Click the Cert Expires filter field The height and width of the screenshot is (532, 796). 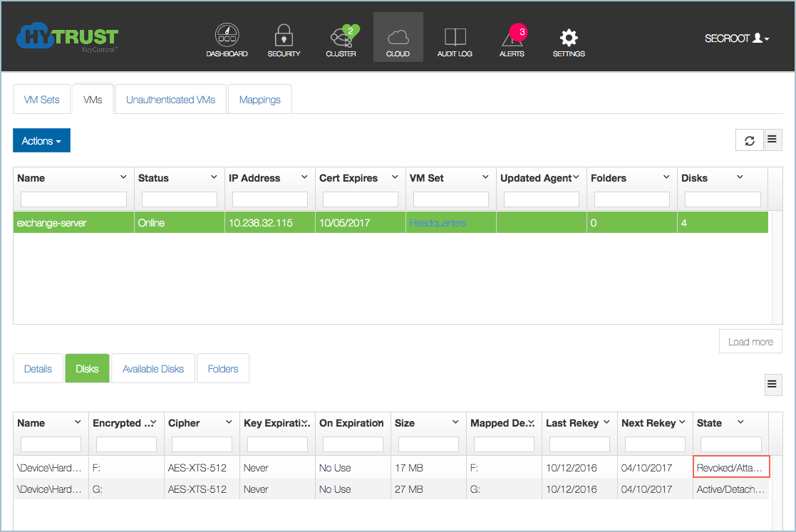pyautogui.click(x=360, y=199)
